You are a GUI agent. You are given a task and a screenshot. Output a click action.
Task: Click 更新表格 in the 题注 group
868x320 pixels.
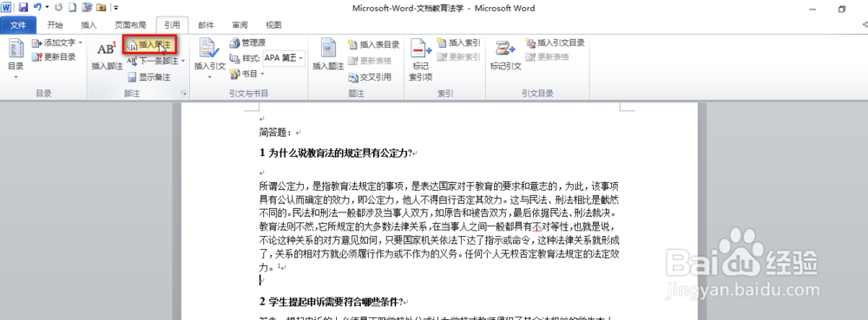[x=370, y=61]
